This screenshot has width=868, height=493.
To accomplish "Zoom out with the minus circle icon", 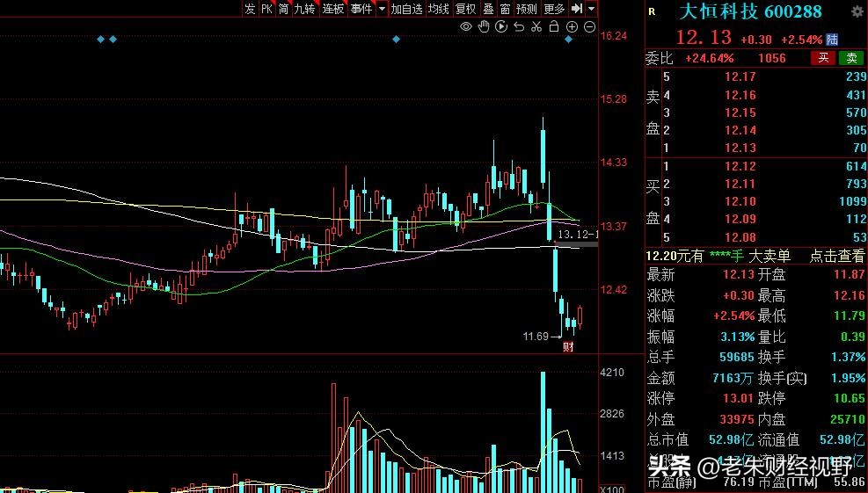I will 589,26.
